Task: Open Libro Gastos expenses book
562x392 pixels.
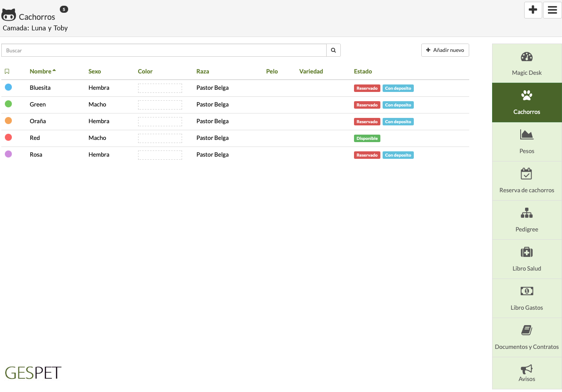Action: coord(526,298)
